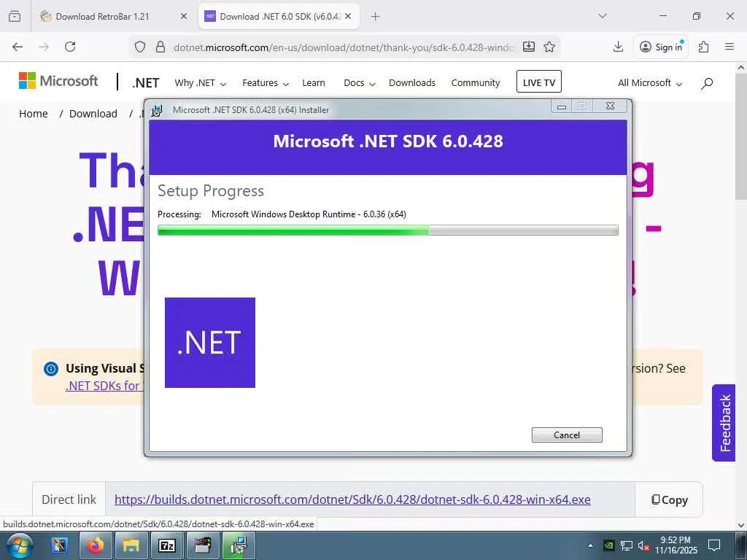Click the LIVE TV button
This screenshot has width=747, height=560.
[x=539, y=82]
